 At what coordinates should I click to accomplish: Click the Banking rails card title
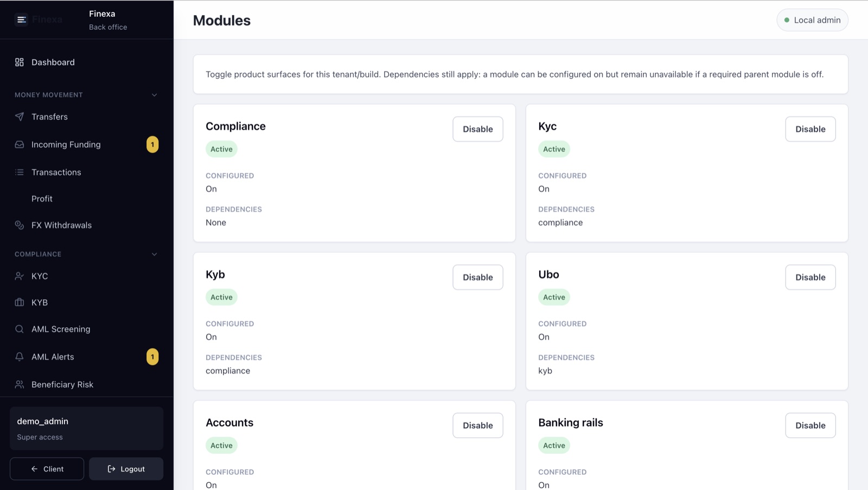(571, 423)
